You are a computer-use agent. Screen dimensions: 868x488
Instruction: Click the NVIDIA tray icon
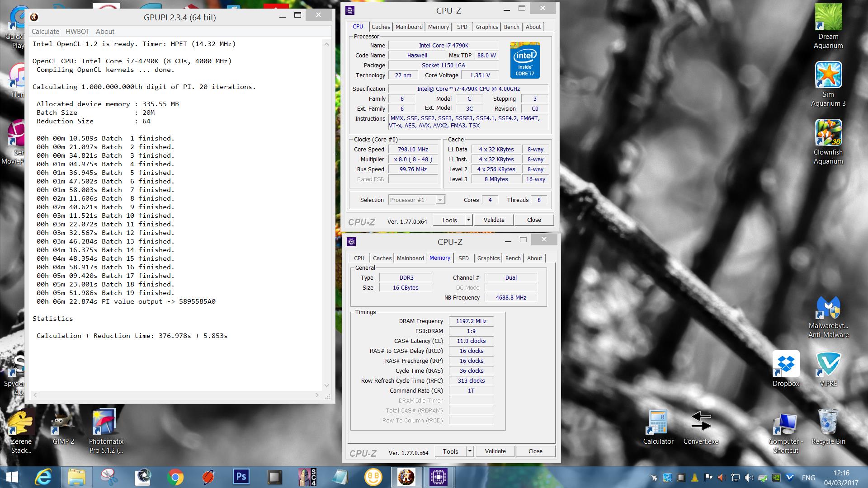point(776,478)
